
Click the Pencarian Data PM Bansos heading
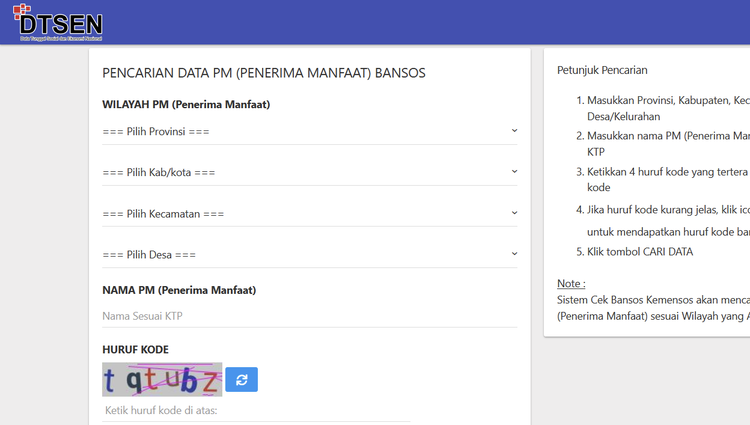264,73
